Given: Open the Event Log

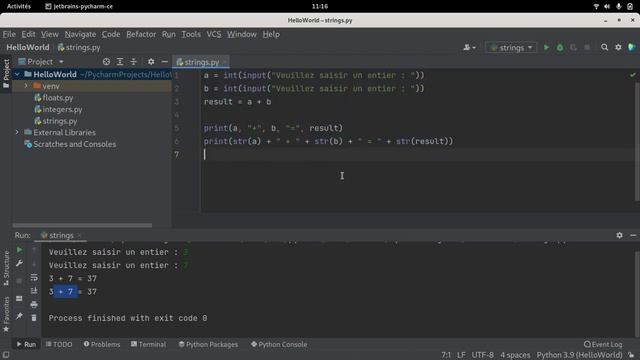Looking at the screenshot, I should coord(603,344).
